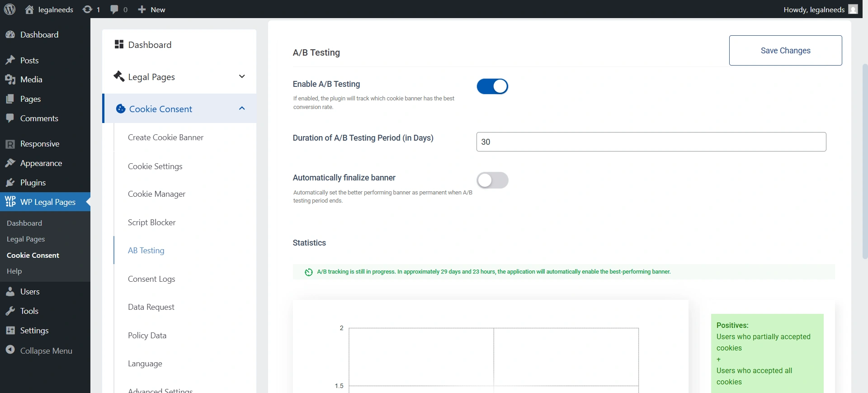Click the Posts pin icon
Image resolution: width=868 pixels, height=393 pixels.
point(10,60)
